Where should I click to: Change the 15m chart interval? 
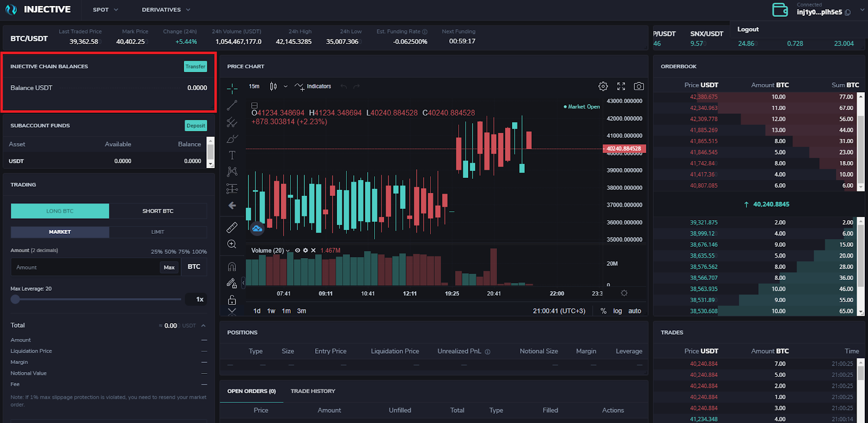254,86
